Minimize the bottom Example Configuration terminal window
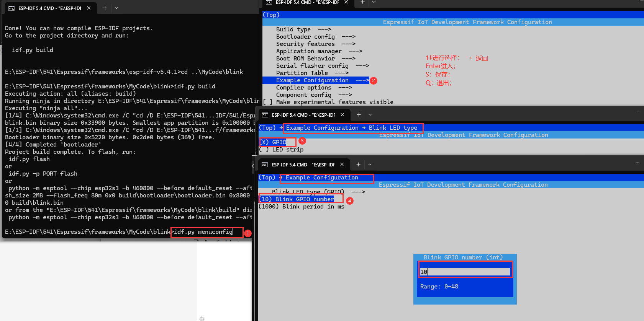 [637, 163]
